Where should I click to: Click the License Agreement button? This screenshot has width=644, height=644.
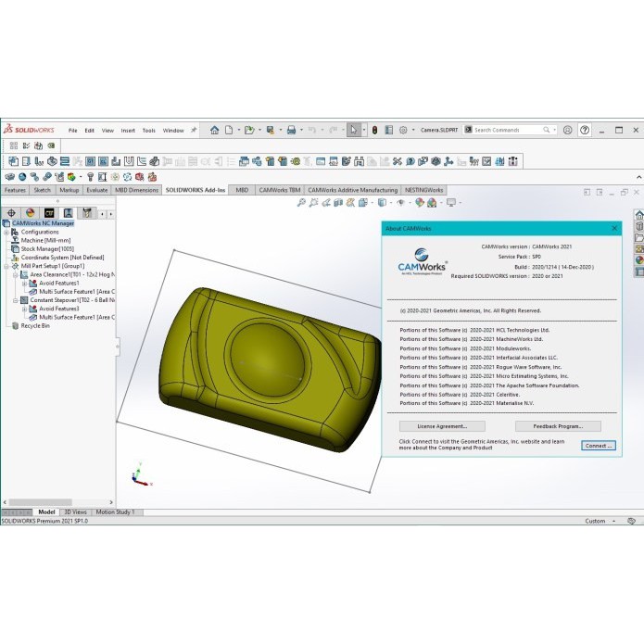pyautogui.click(x=442, y=426)
